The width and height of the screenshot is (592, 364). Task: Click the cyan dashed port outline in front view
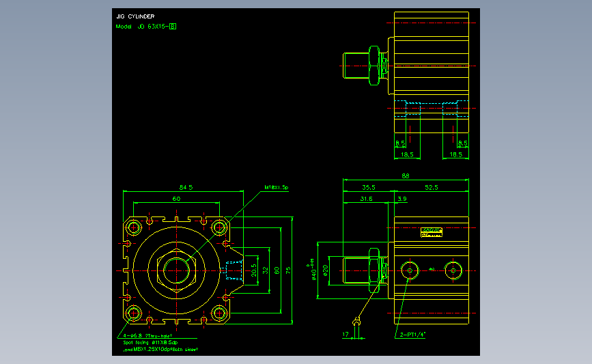pos(234,270)
